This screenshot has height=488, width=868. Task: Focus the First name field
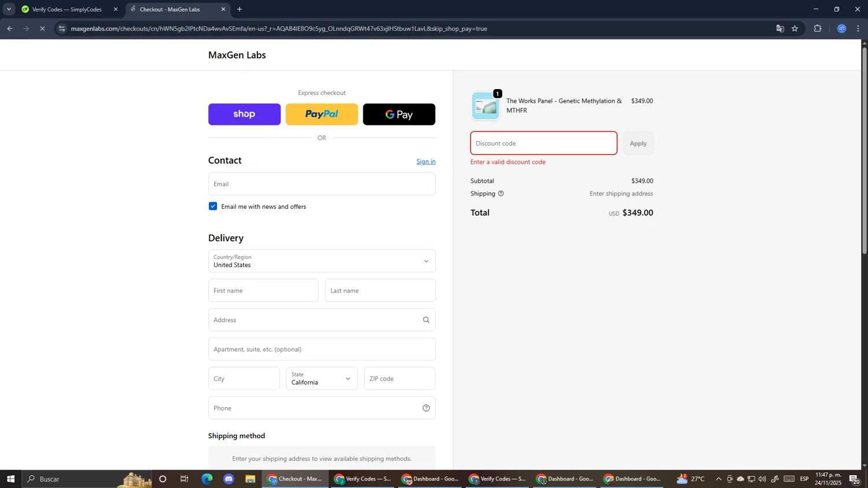263,290
